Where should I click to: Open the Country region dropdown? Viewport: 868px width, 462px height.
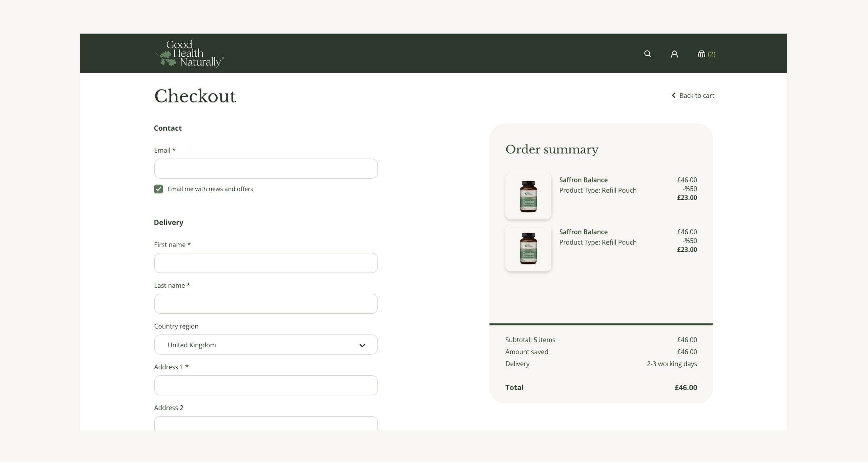(265, 345)
